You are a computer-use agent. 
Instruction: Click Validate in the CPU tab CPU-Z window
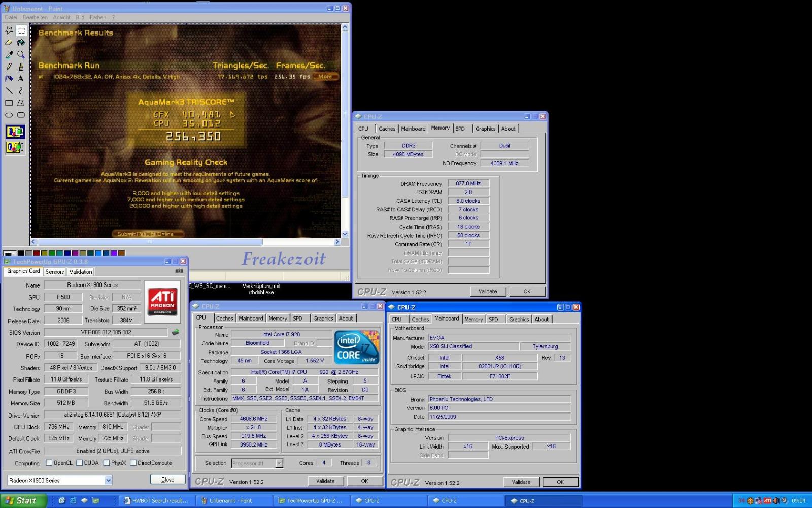pyautogui.click(x=325, y=481)
